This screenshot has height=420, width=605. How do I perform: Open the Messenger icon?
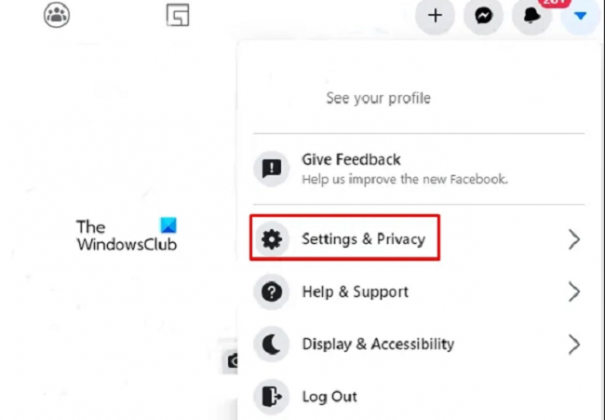click(483, 16)
